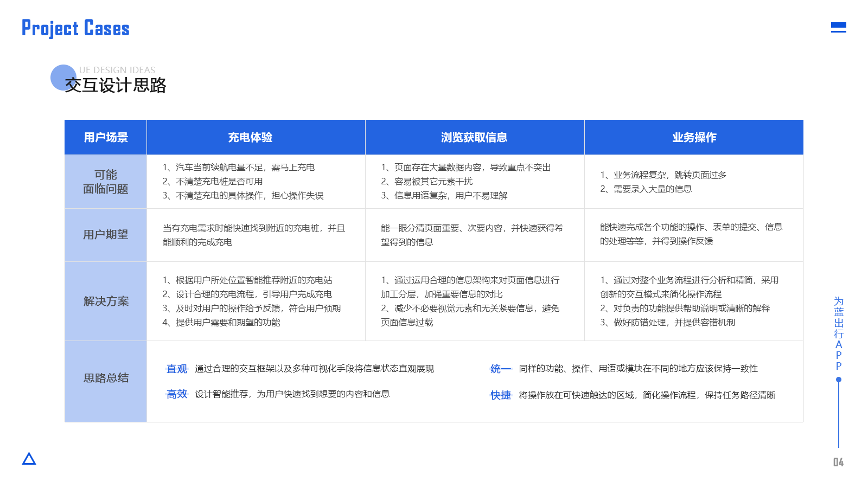This screenshot has height=488, width=868.
Task: Click the Project Cases title
Action: click(75, 28)
